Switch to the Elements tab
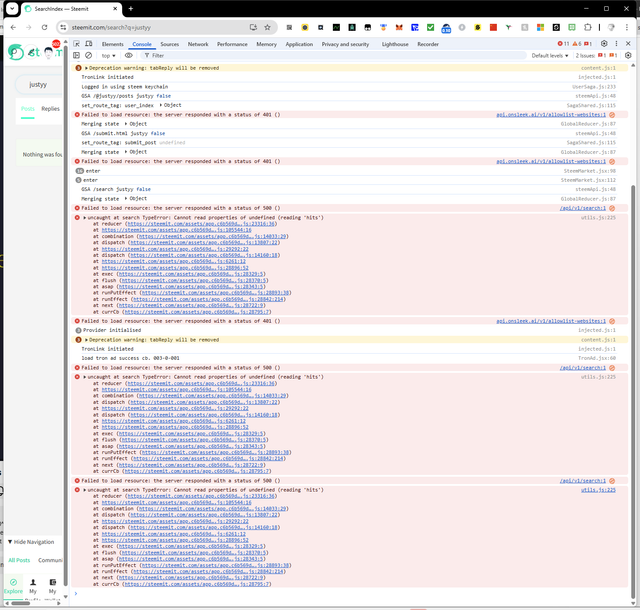The width and height of the screenshot is (640, 610). pyautogui.click(x=112, y=44)
